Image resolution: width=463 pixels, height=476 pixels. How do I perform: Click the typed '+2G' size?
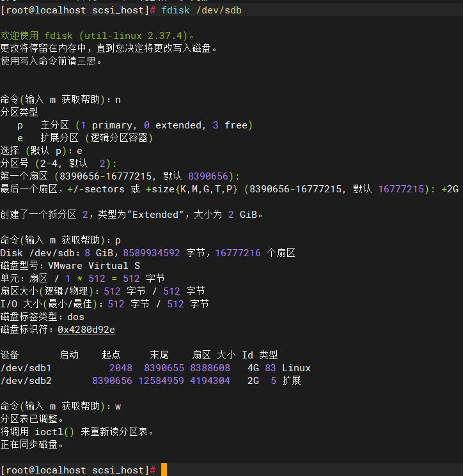click(450, 189)
